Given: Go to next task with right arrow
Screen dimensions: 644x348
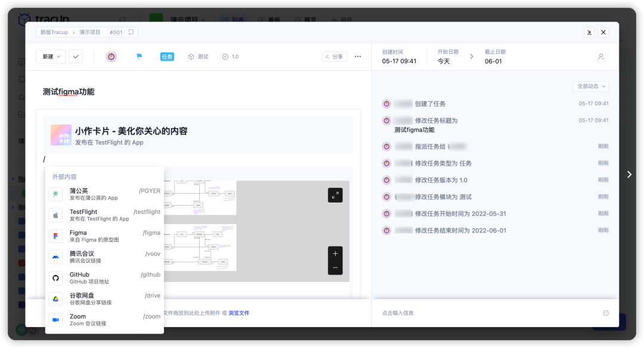Looking at the screenshot, I should [629, 174].
